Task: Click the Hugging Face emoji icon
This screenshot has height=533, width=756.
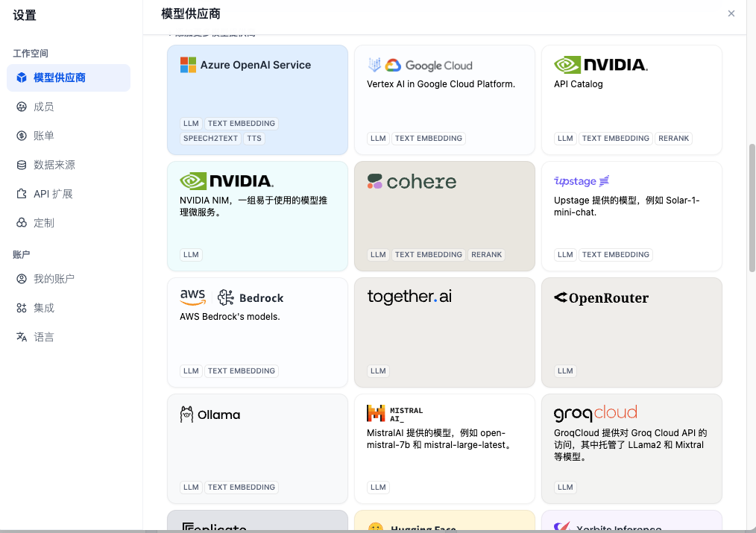Action: tap(376, 528)
